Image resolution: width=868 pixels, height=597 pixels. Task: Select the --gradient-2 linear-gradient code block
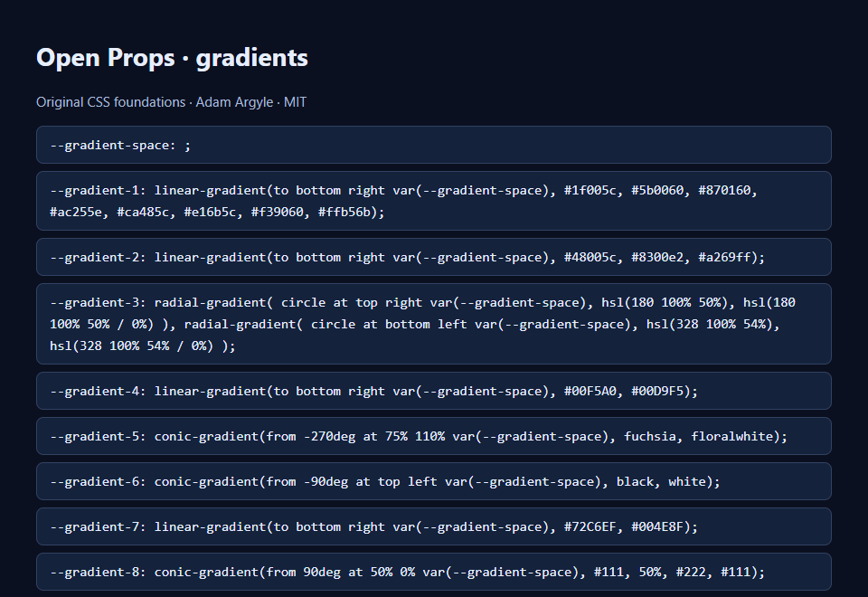click(433, 257)
